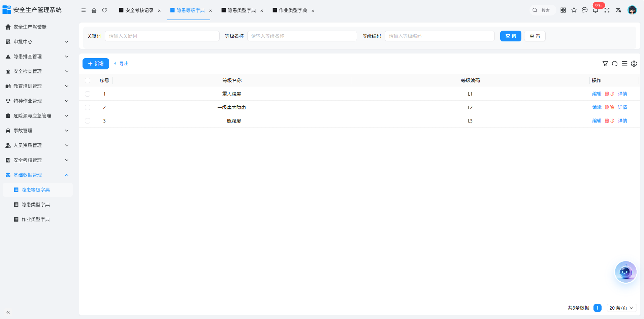Switch to the 隐患类型字典 tab
The image size is (644, 319).
coord(241,10)
